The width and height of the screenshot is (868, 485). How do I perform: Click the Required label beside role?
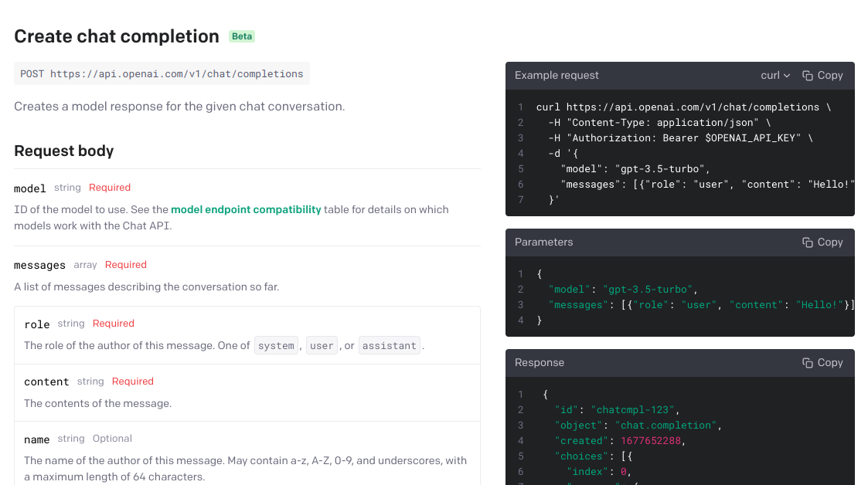(114, 324)
